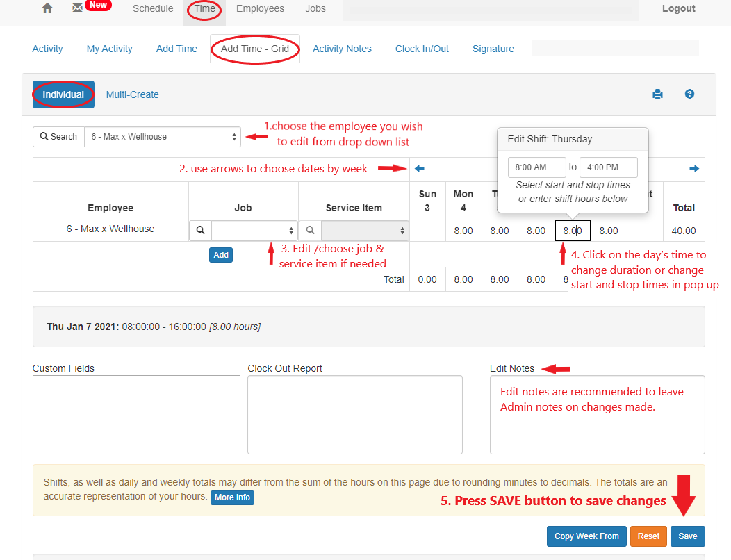Click the Copy Week From button

pos(586,536)
